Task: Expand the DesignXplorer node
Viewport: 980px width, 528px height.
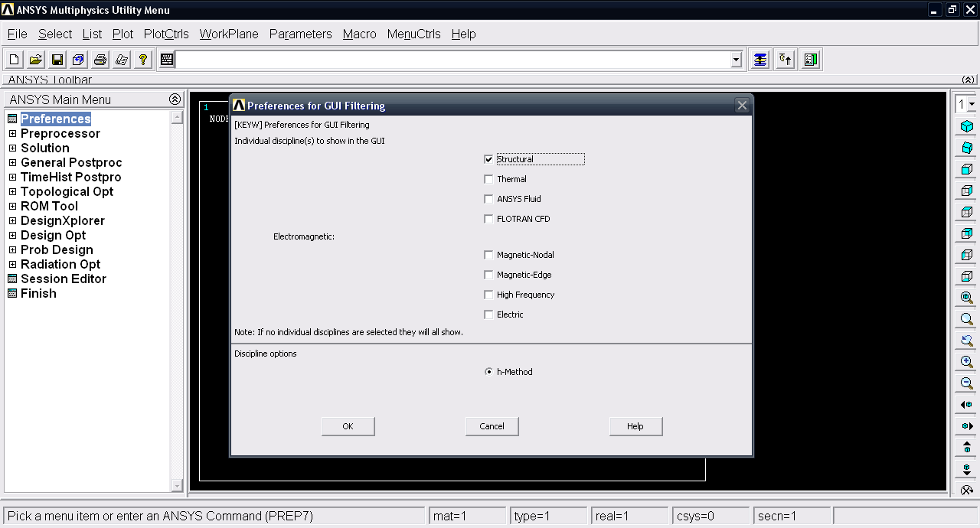Action: pos(12,220)
